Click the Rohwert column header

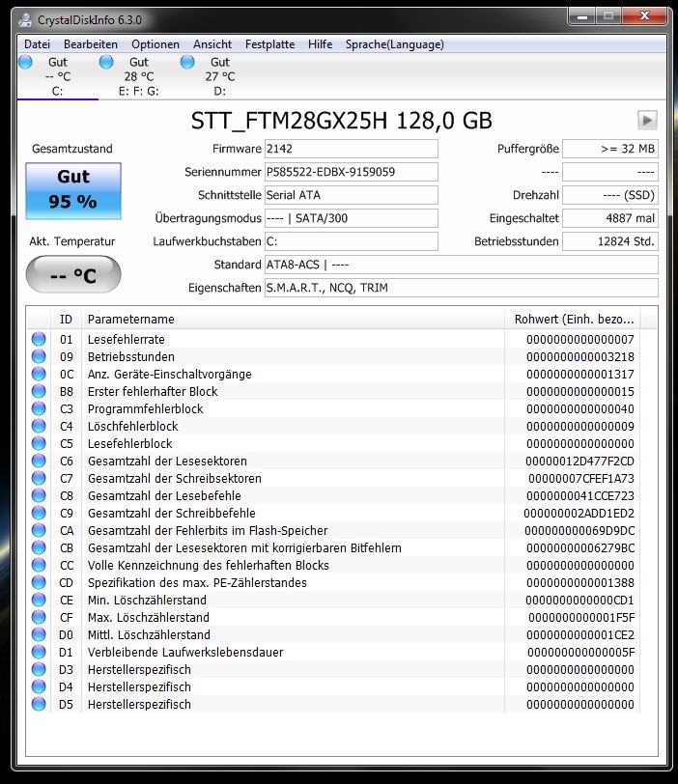tap(573, 320)
